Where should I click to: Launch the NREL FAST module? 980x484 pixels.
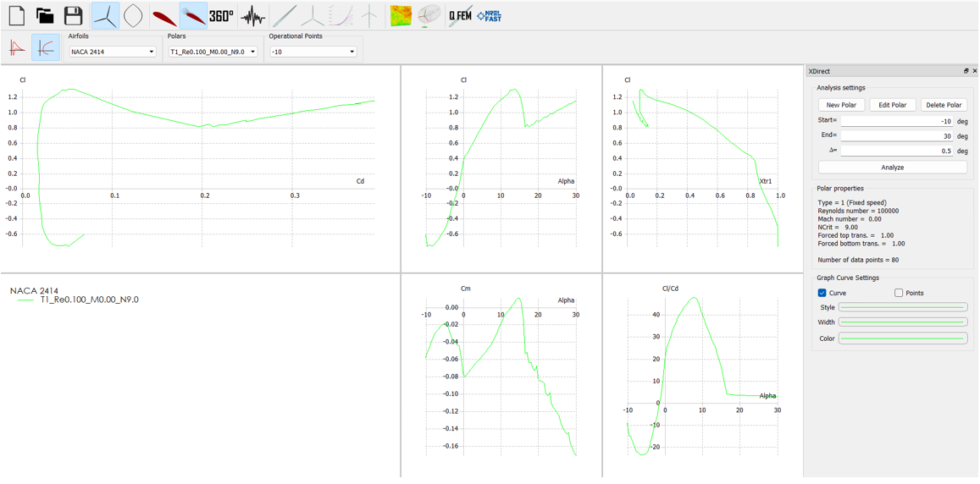[x=489, y=15]
